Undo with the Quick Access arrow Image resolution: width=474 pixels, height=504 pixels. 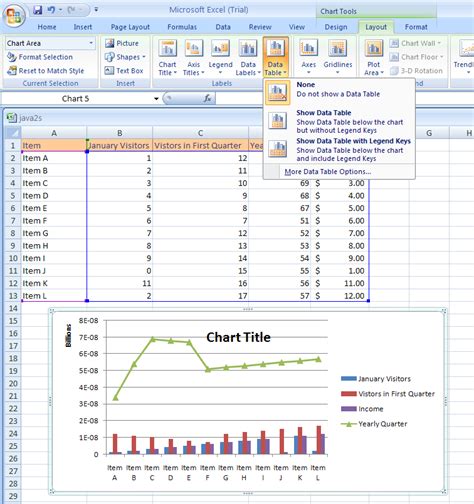(51, 10)
